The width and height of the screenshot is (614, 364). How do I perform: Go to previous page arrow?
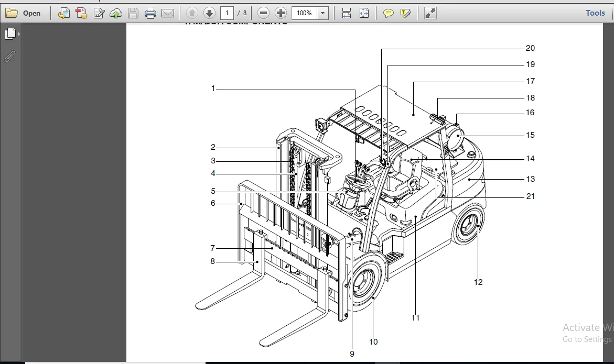(x=192, y=13)
